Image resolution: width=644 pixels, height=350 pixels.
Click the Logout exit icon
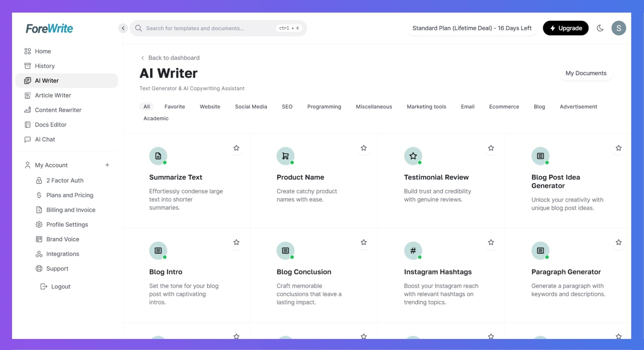click(44, 287)
